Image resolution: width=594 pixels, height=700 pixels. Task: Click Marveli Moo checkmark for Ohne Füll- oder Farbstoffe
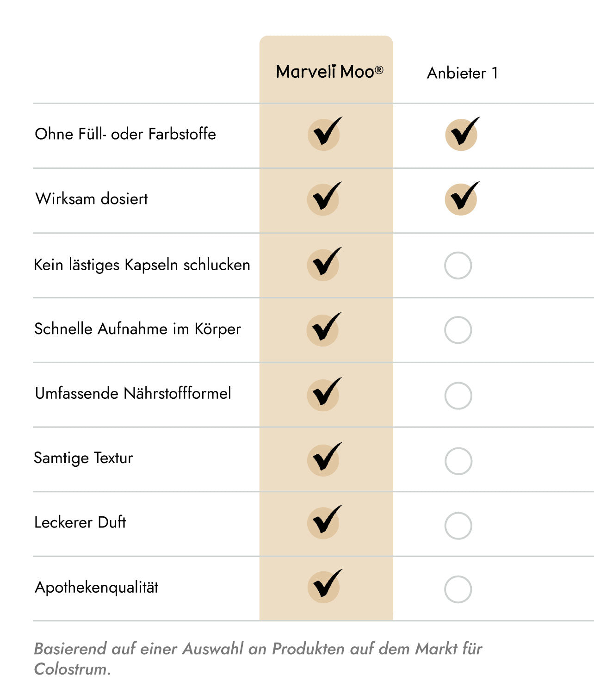[x=325, y=133]
